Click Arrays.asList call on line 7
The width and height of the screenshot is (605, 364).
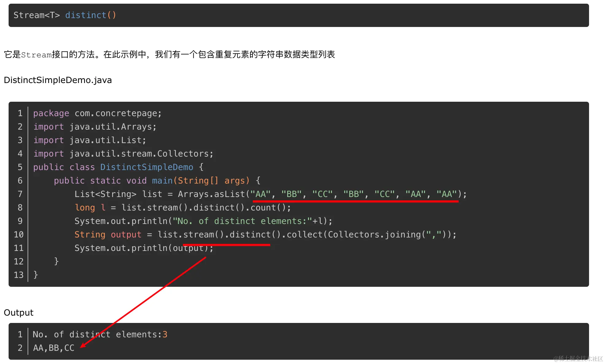tap(211, 194)
